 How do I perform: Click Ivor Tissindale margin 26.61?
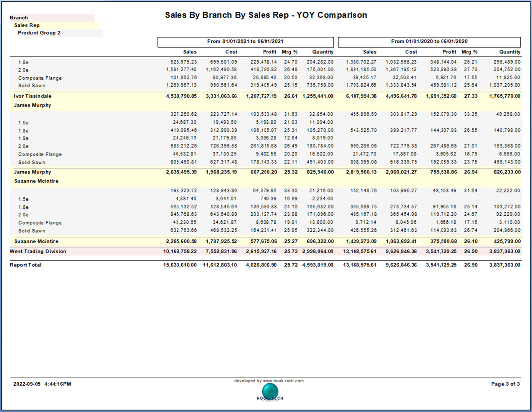291,96
